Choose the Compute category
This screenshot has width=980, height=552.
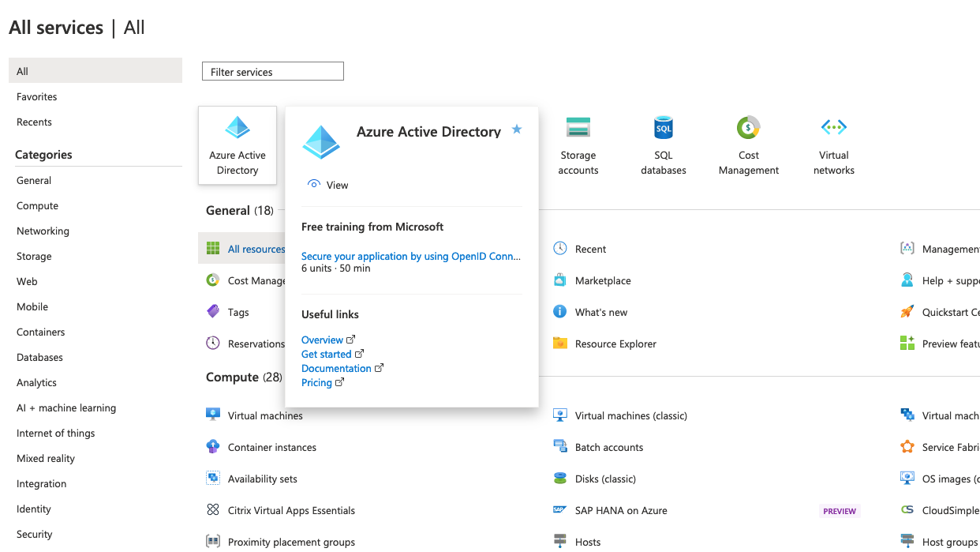pyautogui.click(x=37, y=205)
